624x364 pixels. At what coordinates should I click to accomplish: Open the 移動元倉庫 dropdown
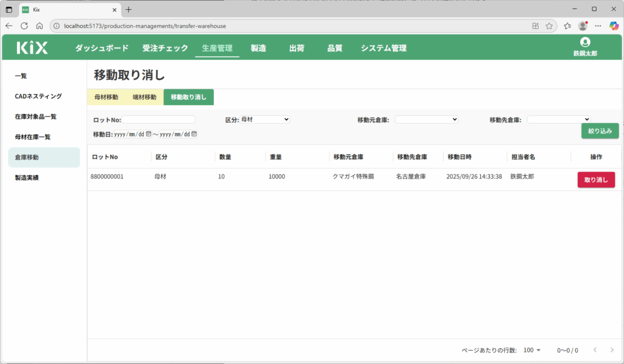click(426, 120)
